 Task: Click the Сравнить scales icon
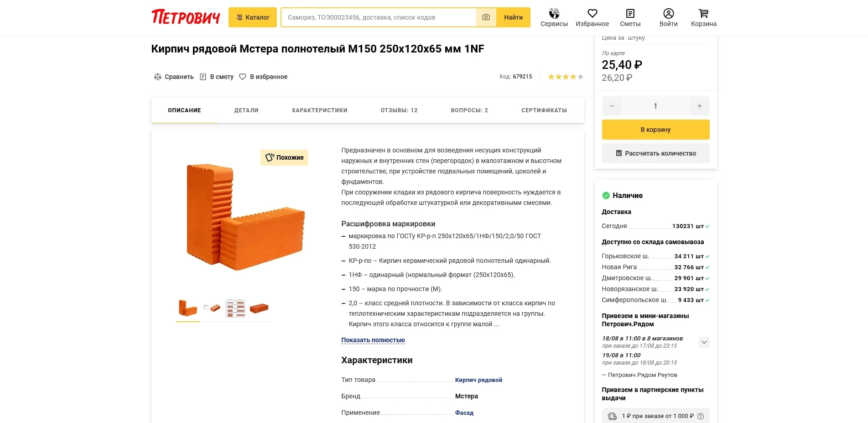click(158, 77)
